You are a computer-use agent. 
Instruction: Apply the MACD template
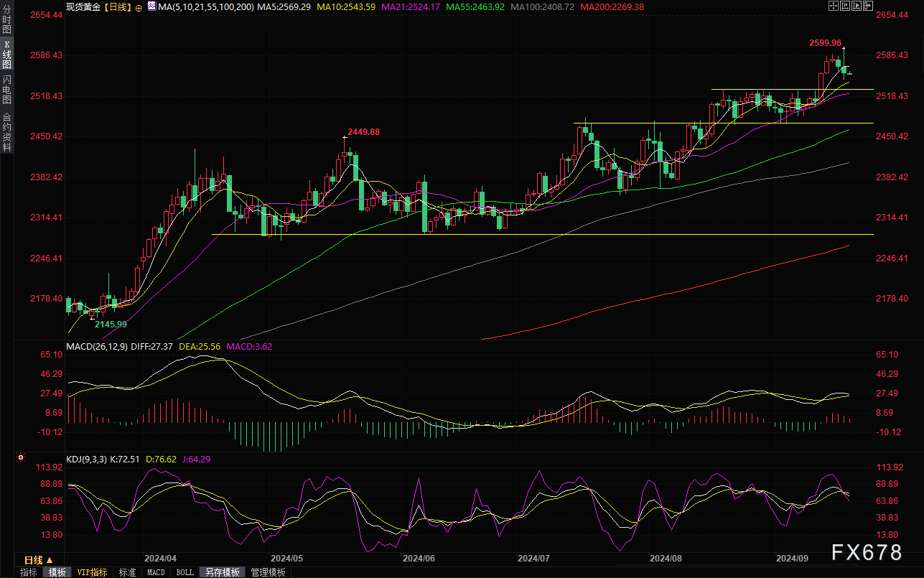156,572
